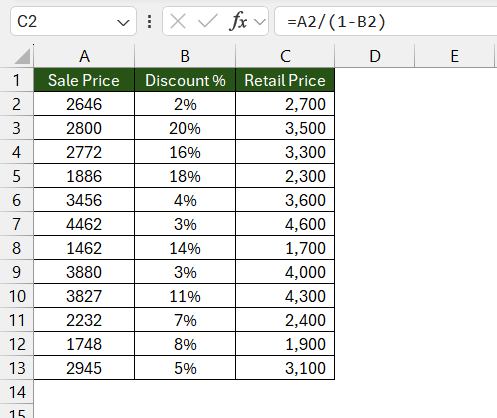Select the 1,900 retail price cell
Image resolution: width=497 pixels, height=418 pixels.
click(285, 344)
